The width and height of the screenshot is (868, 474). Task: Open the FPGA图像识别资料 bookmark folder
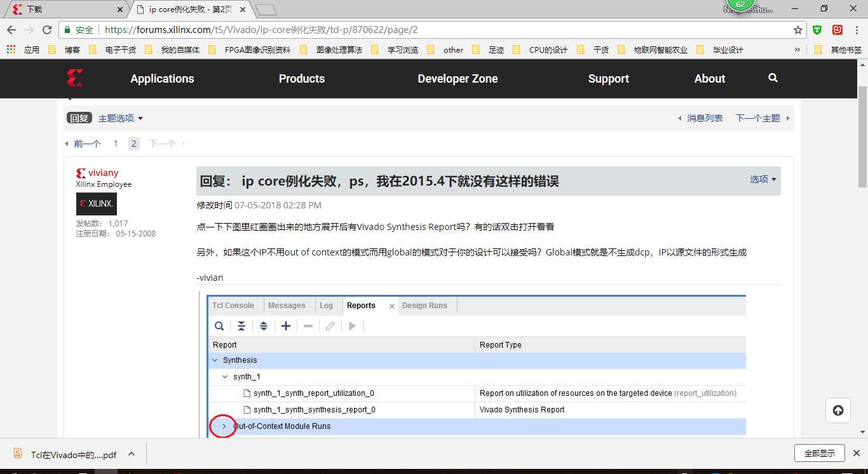point(250,50)
